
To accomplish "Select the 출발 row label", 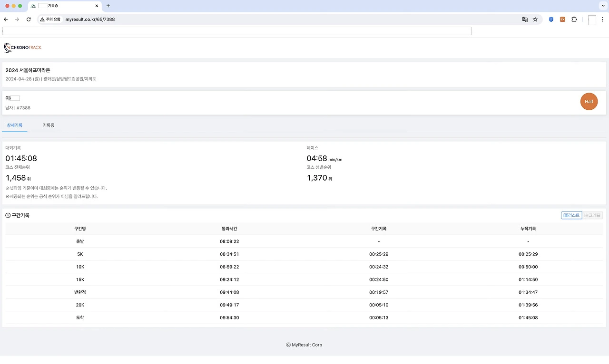I will [80, 241].
